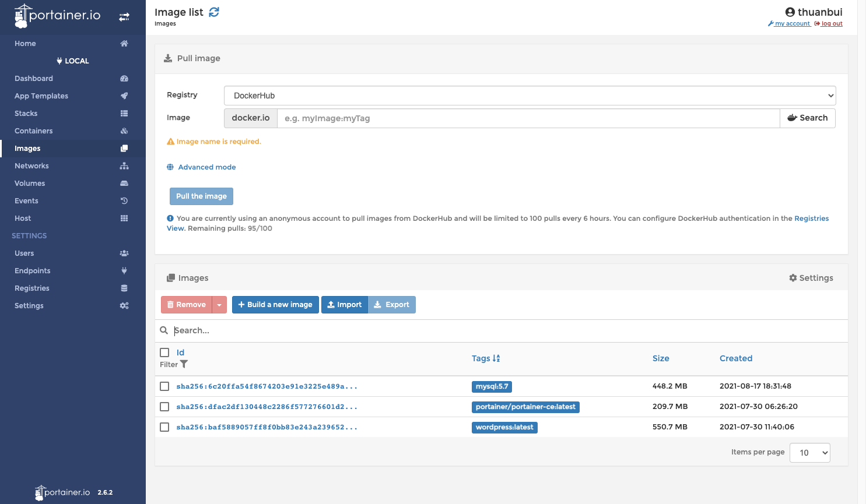The image size is (866, 504).
Task: Click the portainer/portainer-ce:latest tag
Action: pos(525,407)
